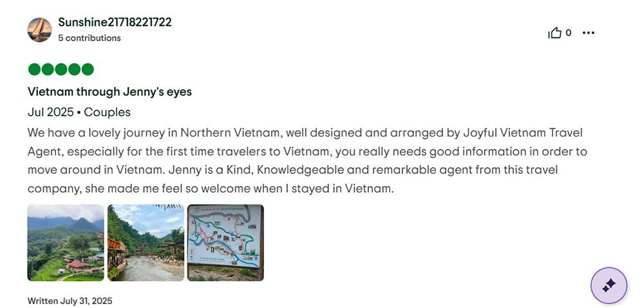This screenshot has height=308, width=644.
Task: Click the Sunshine21718221722 username
Action: pyautogui.click(x=115, y=23)
